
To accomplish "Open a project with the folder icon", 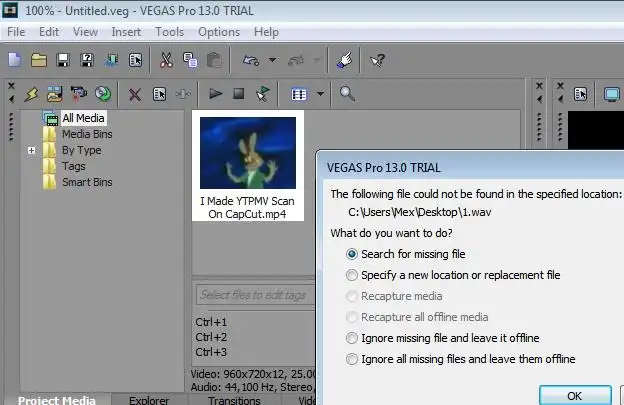I will 39,60.
